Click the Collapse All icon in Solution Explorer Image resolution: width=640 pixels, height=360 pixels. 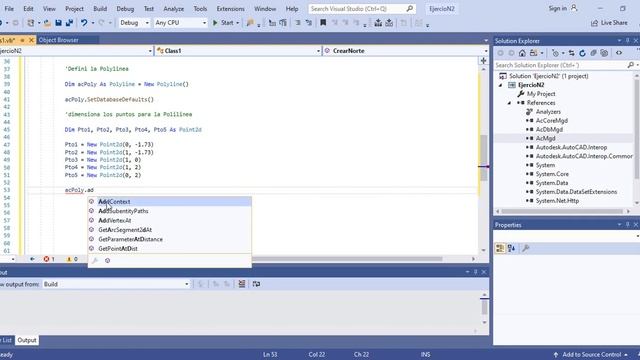[593, 53]
